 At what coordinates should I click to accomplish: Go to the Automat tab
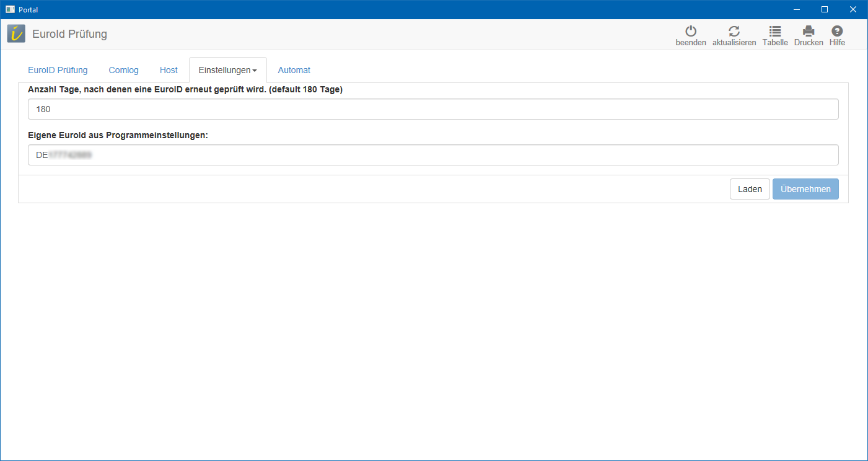click(x=294, y=70)
